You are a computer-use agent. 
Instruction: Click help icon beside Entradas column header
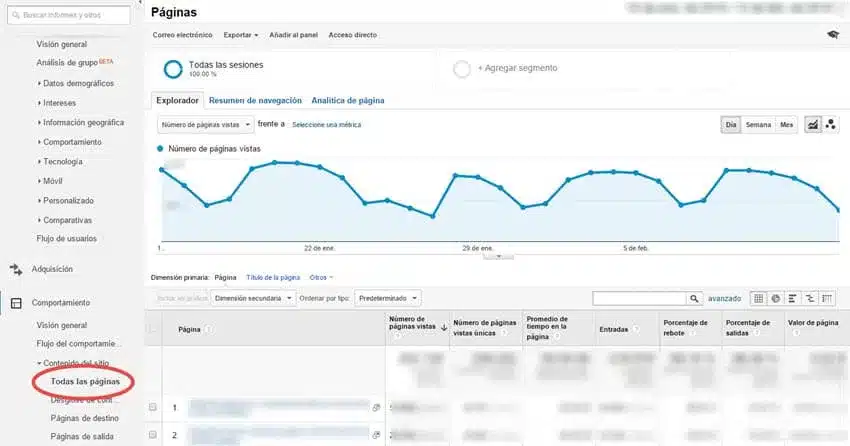tap(635, 329)
